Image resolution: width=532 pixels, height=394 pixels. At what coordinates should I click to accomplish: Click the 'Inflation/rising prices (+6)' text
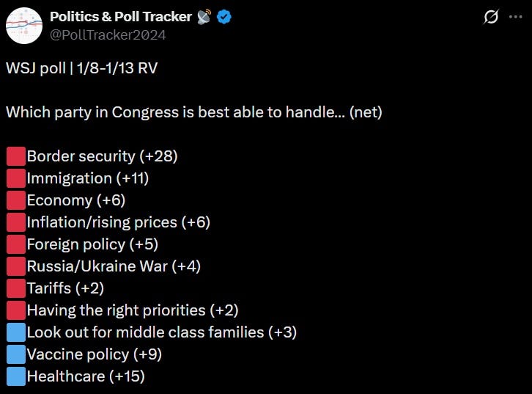pos(119,222)
